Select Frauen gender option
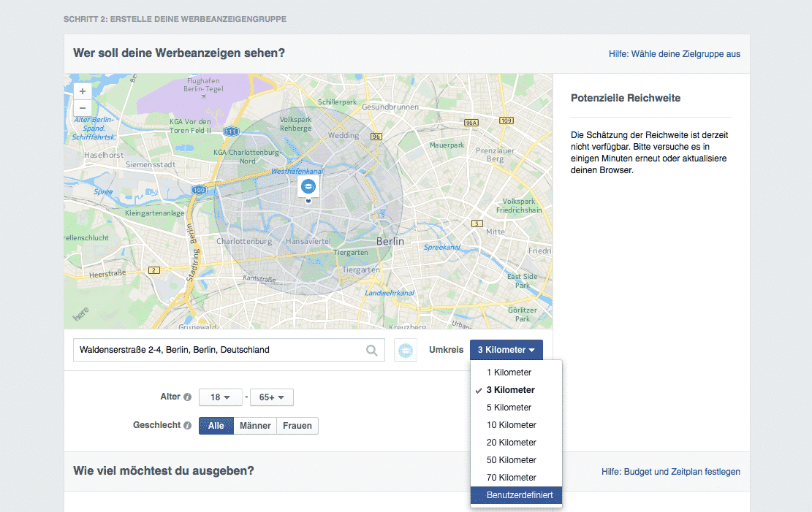The image size is (812, 512). [x=297, y=426]
